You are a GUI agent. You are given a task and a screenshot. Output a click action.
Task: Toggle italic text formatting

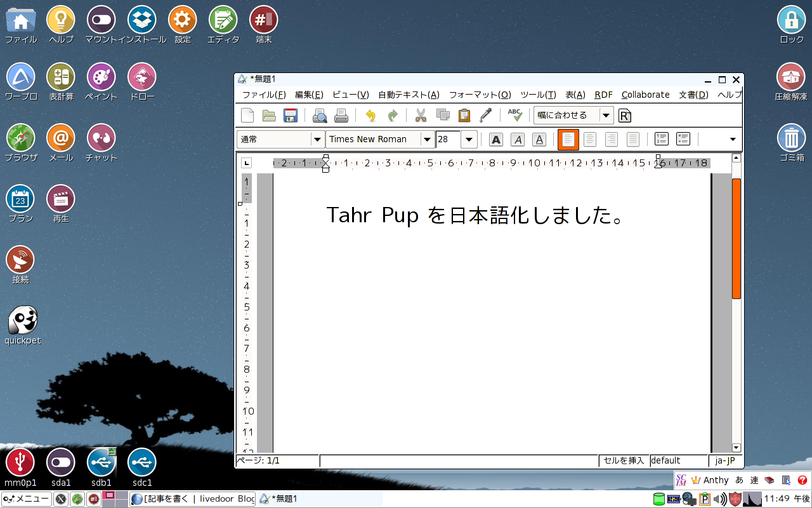(518, 140)
